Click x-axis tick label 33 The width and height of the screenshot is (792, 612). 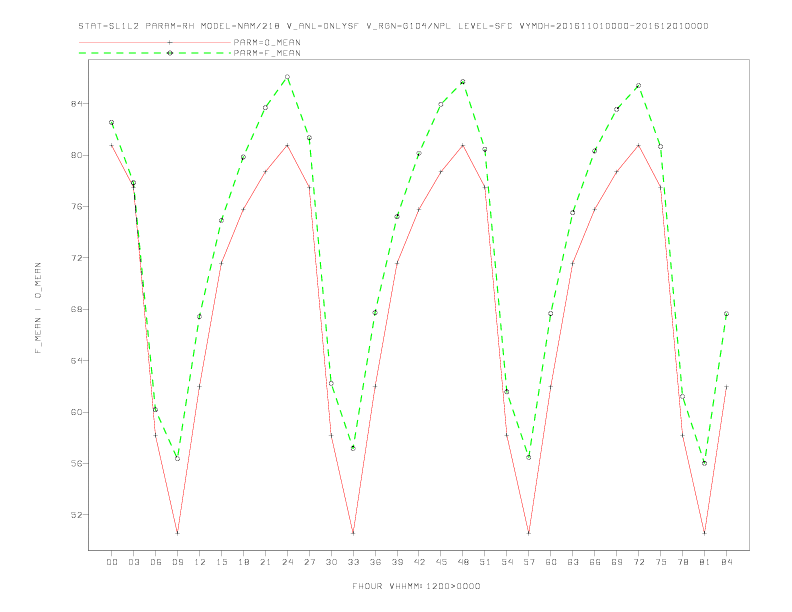pos(353,562)
